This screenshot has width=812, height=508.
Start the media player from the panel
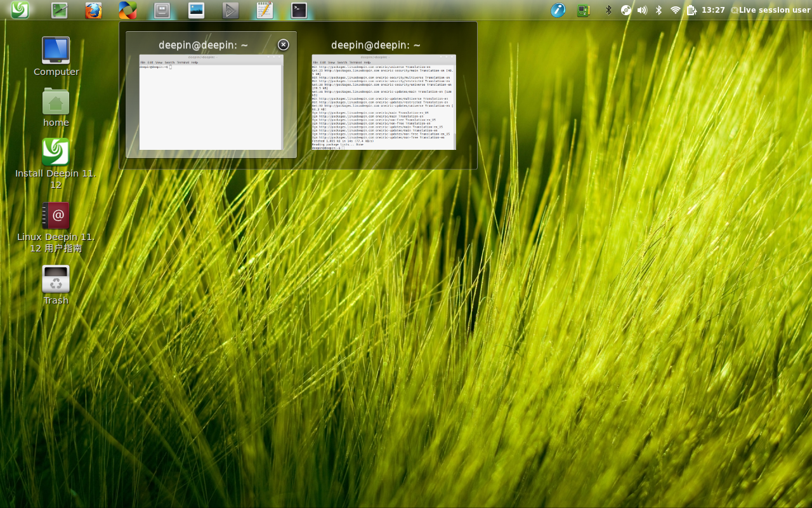230,10
